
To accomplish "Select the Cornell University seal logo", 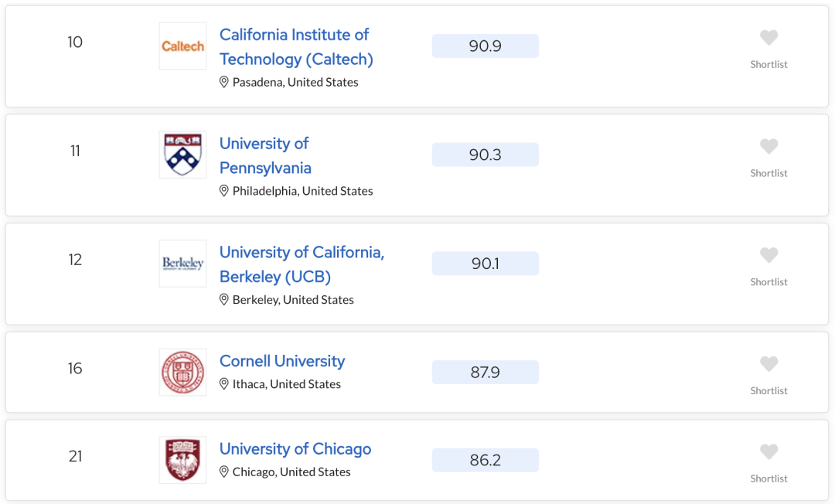I will tap(182, 373).
